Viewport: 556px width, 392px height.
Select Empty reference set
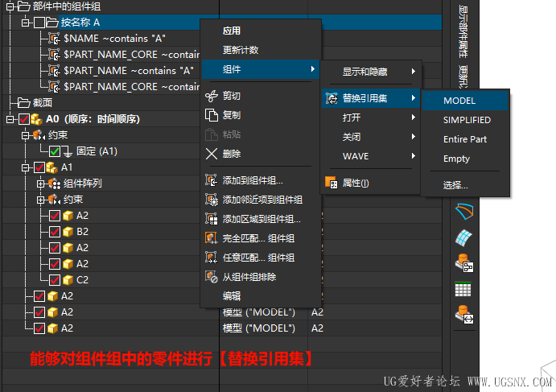465,159
